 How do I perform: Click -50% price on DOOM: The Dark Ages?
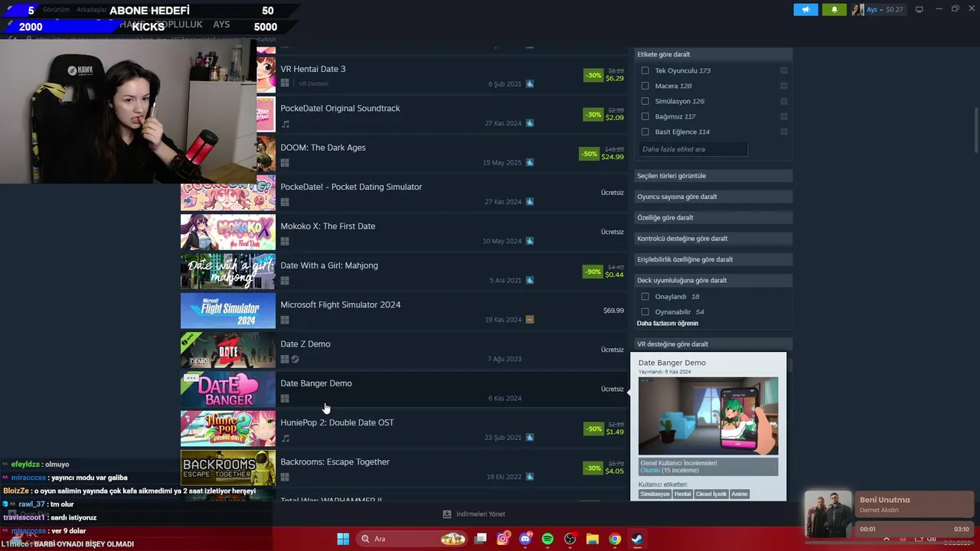click(x=589, y=154)
